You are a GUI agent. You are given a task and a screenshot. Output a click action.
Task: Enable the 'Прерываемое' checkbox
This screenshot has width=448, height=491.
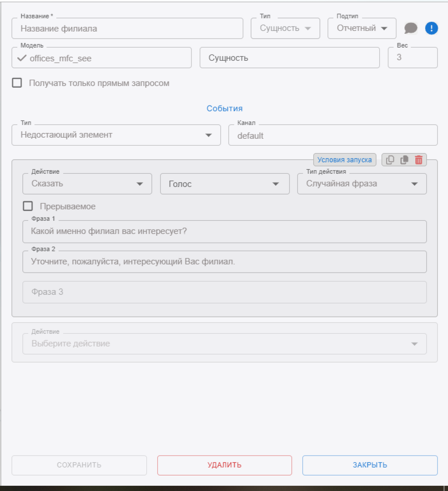28,206
